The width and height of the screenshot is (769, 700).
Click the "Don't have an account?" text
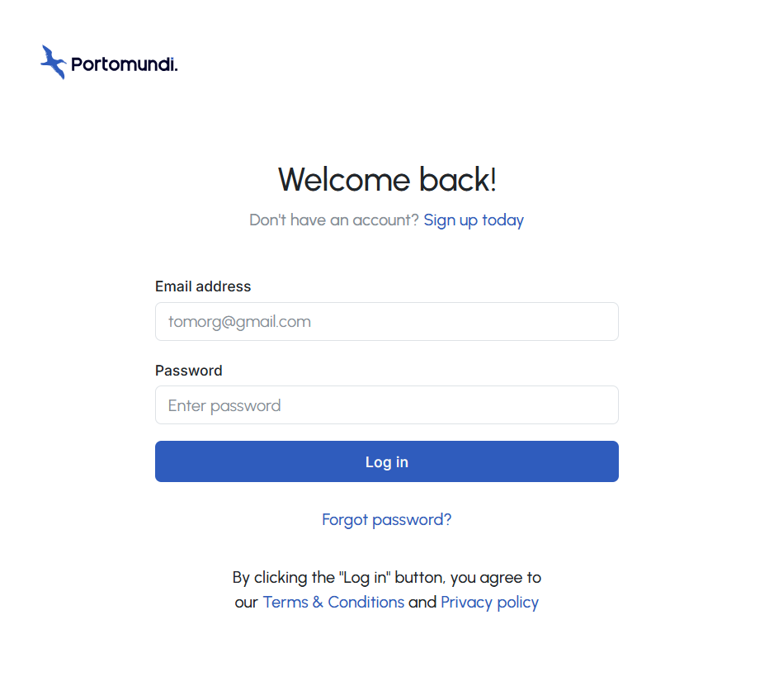coord(334,220)
